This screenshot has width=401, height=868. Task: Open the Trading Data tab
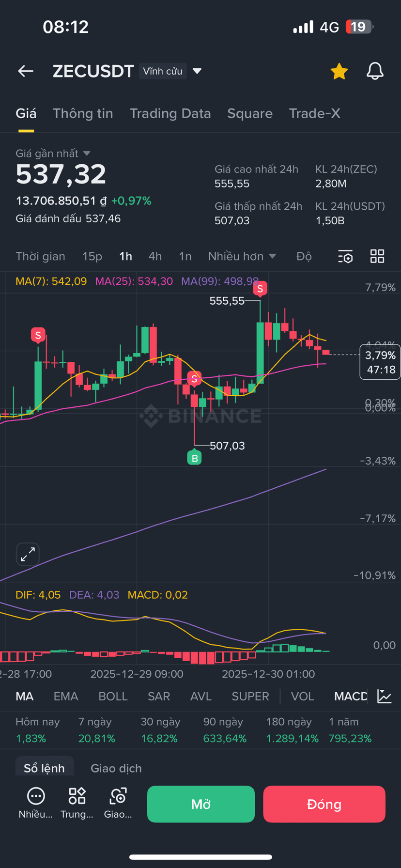pyautogui.click(x=170, y=113)
